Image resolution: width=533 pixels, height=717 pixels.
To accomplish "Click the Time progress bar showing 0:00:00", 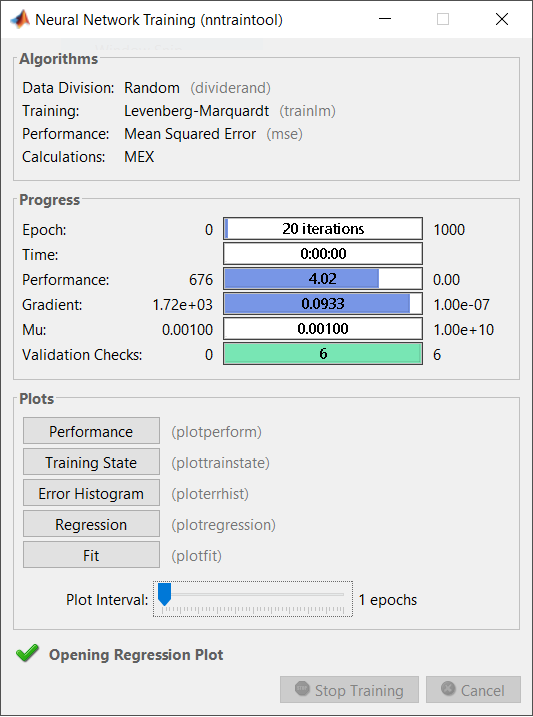I will point(323,253).
